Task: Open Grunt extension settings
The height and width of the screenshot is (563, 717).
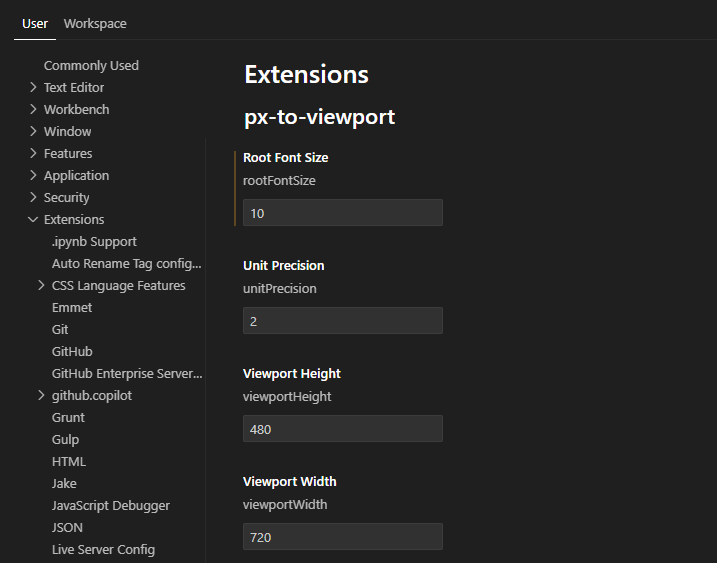Action: coord(68,417)
